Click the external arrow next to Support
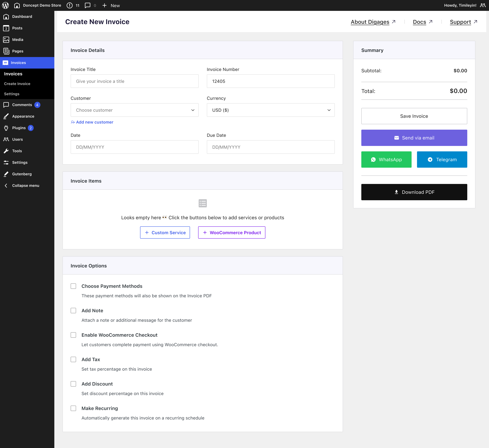 coord(475,22)
